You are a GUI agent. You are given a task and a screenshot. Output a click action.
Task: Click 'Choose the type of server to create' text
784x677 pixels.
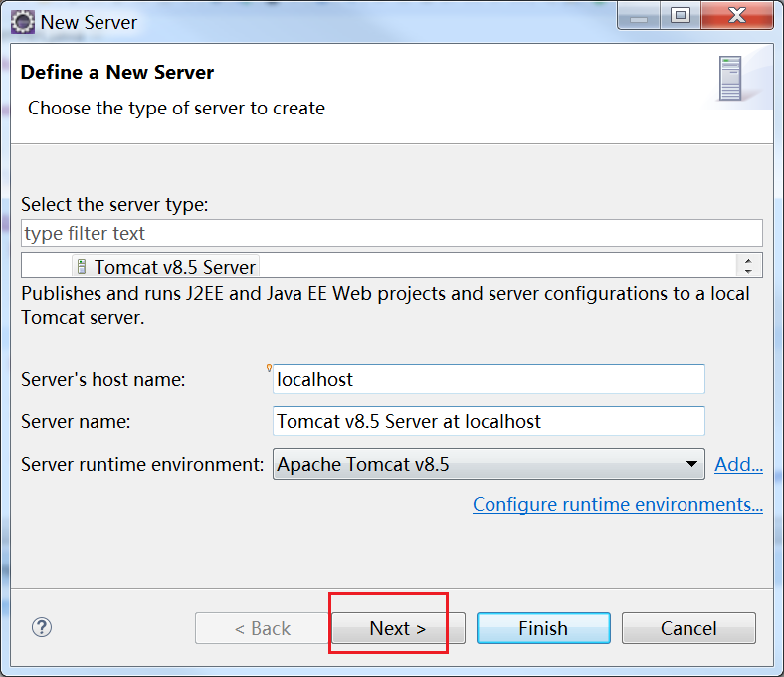click(x=176, y=109)
